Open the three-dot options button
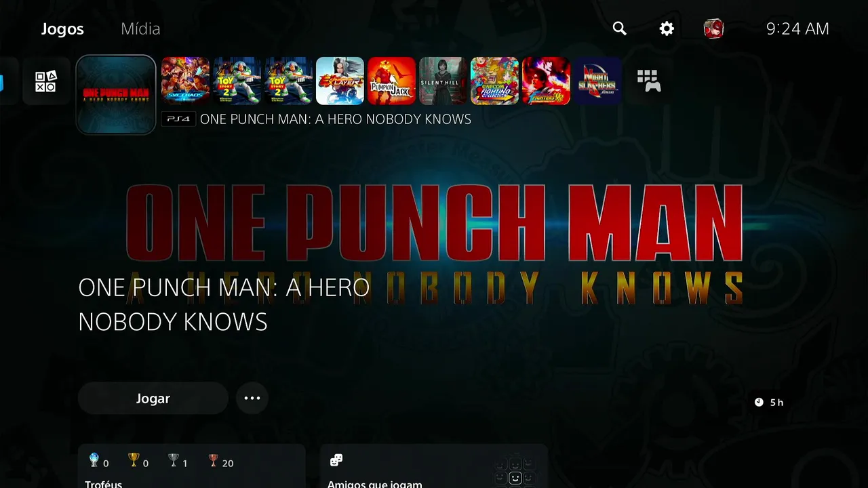The image size is (868, 488). click(x=252, y=399)
